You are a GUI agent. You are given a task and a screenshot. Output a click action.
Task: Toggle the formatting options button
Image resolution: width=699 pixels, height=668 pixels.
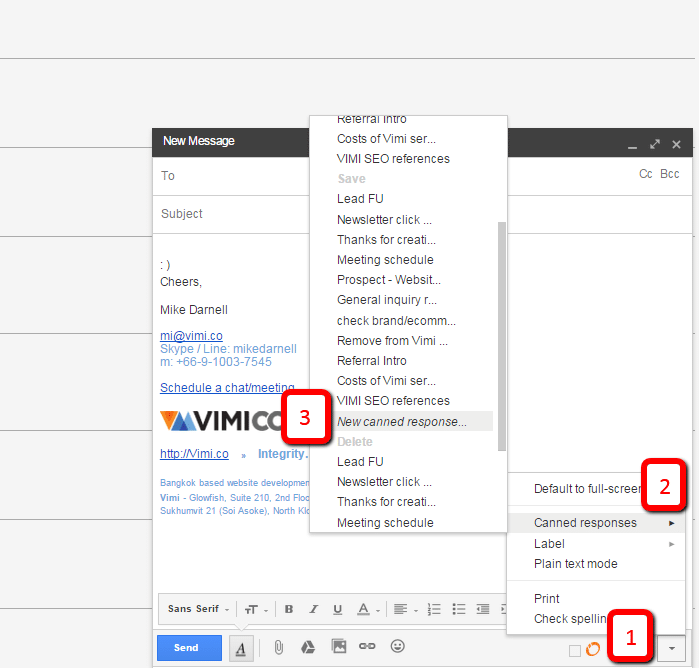pos(241,648)
